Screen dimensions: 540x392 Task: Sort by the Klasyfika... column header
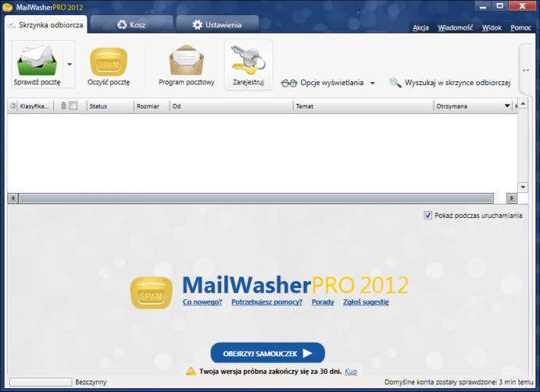[x=34, y=106]
